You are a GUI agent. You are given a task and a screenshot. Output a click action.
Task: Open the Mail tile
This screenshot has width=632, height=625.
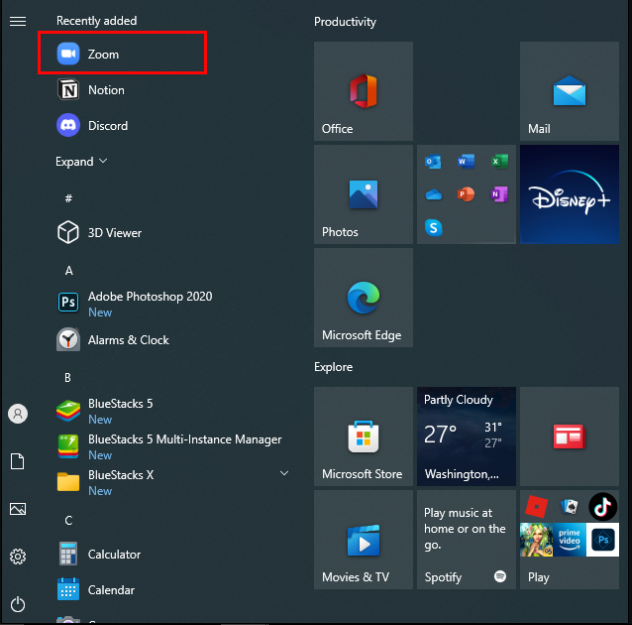pyautogui.click(x=569, y=91)
